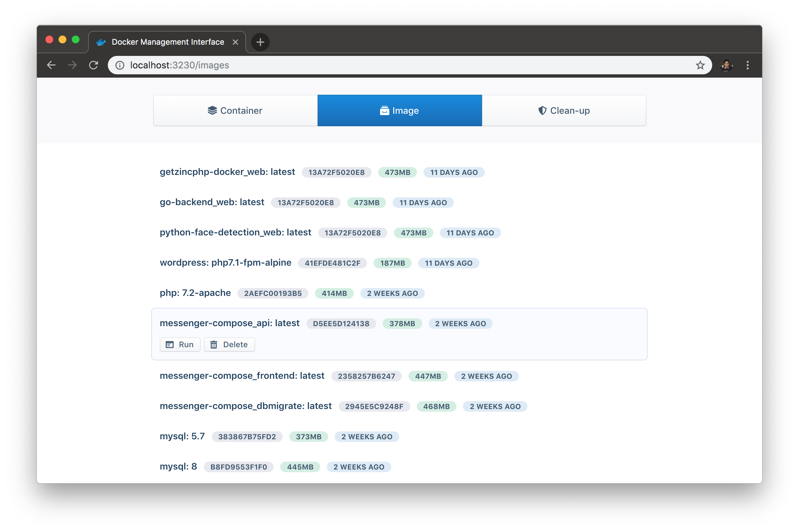
Task: Switch to the Container tab
Action: [x=235, y=110]
